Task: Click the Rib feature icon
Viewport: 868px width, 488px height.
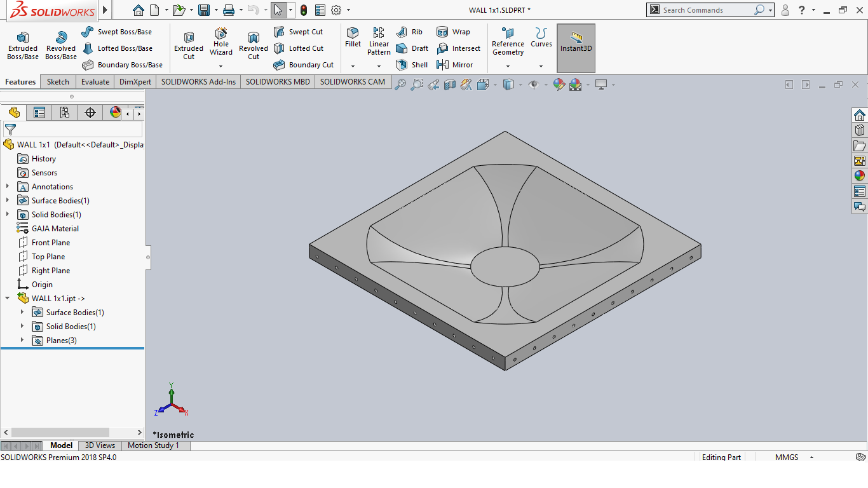Action: pyautogui.click(x=409, y=32)
